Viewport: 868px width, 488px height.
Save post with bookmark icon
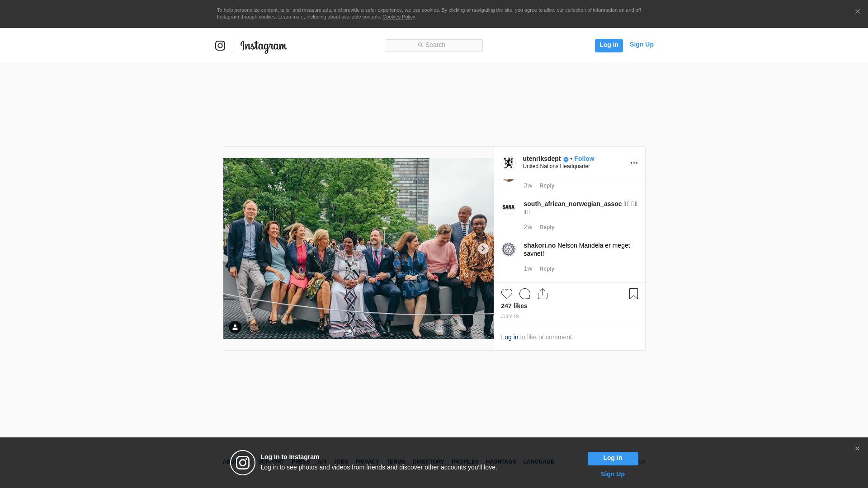pos(633,294)
